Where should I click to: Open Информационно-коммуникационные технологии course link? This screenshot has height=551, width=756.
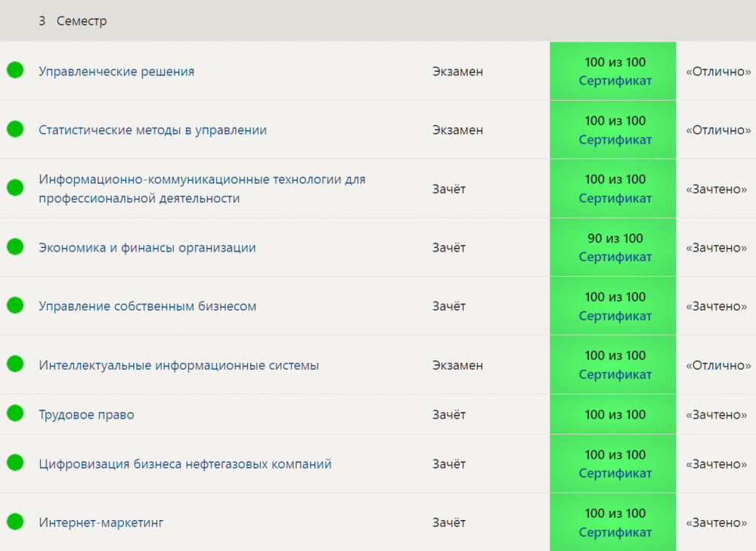click(x=202, y=188)
